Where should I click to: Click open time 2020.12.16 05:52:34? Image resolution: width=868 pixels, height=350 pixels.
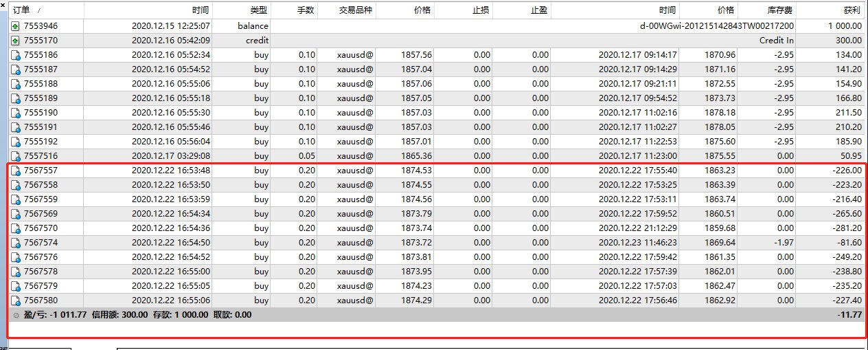point(171,55)
